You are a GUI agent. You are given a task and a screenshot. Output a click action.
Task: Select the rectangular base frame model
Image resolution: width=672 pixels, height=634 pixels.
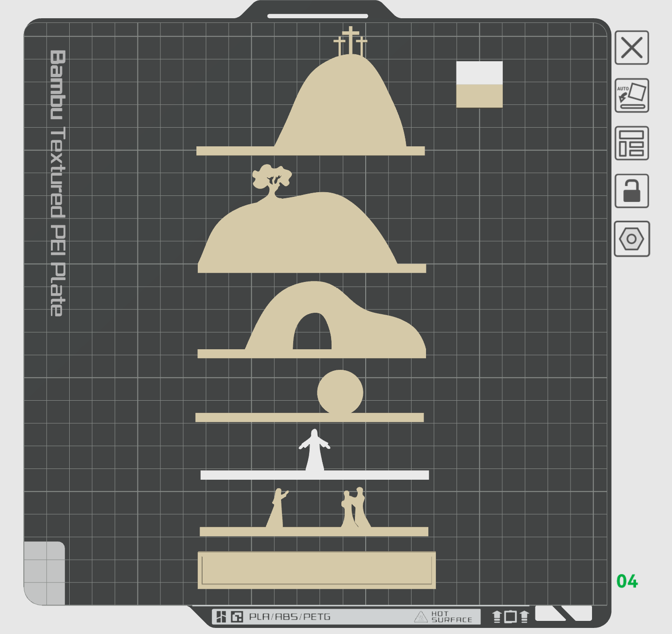317,570
